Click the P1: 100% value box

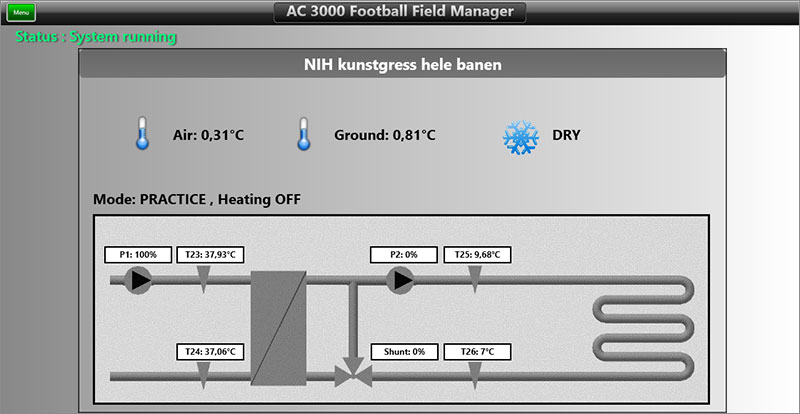[138, 255]
